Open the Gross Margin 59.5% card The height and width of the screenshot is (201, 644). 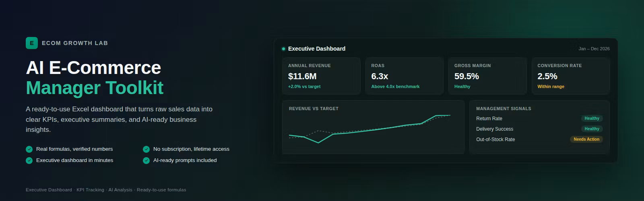pos(487,76)
